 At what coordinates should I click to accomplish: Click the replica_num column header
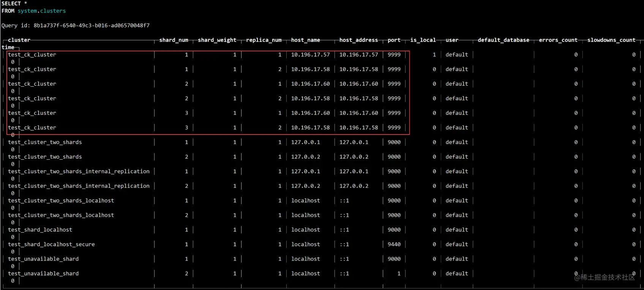[264, 40]
